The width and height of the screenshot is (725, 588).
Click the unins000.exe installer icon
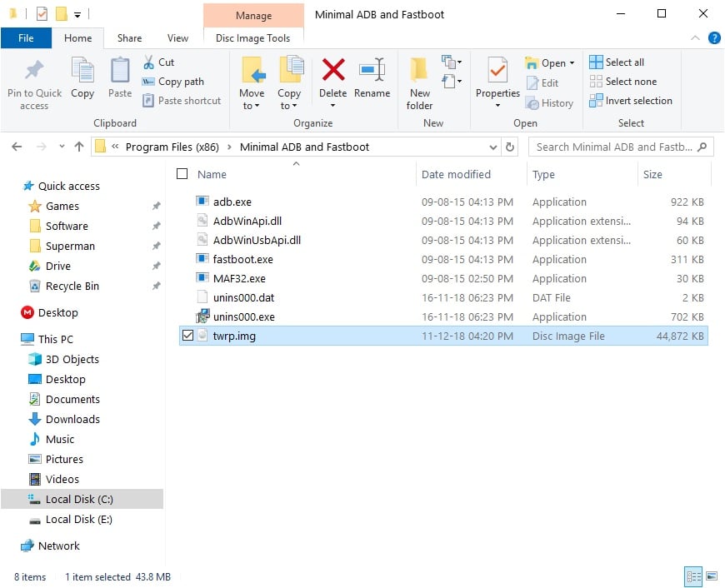pos(202,316)
